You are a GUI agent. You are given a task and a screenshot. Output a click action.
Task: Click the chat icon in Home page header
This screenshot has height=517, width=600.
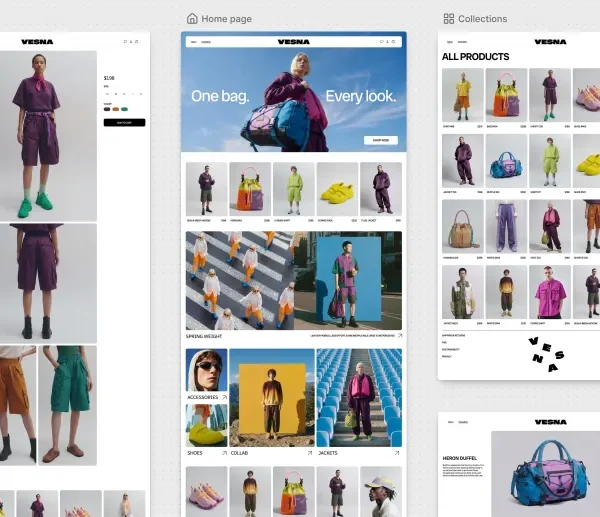(x=382, y=42)
